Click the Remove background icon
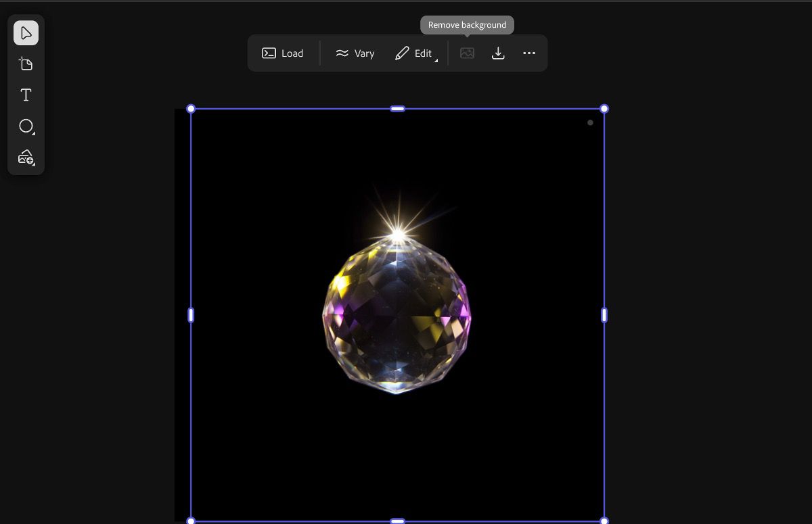This screenshot has width=812, height=524. point(467,53)
